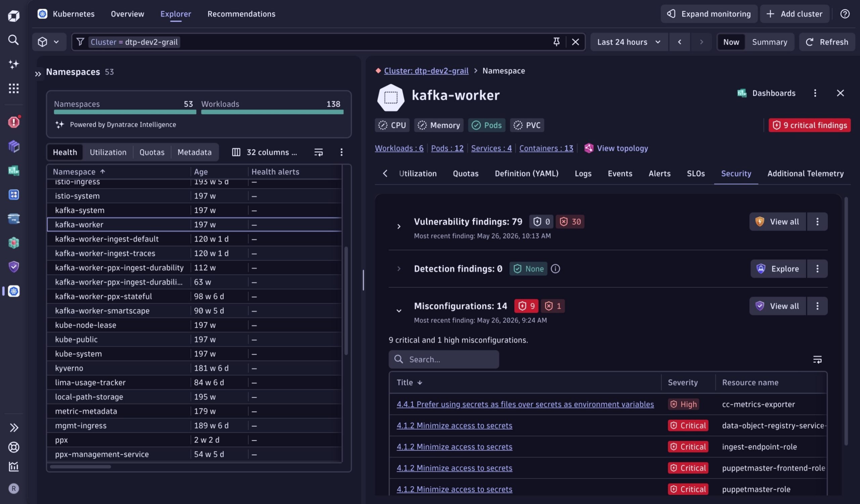Open the Kubernetes app icon in sidebar
Image resolution: width=860 pixels, height=504 pixels.
tap(14, 291)
